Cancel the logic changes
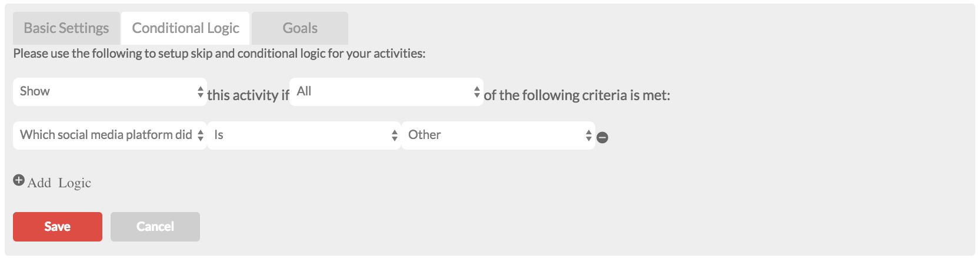The image size is (980, 258). click(155, 227)
